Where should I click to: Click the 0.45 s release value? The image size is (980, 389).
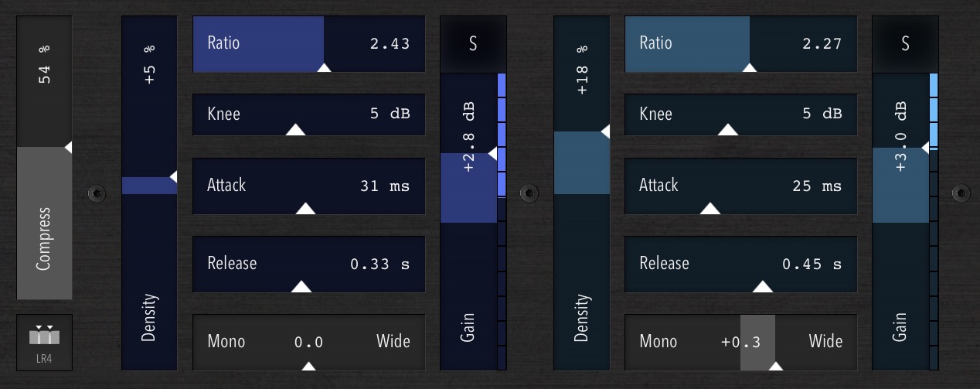click(812, 264)
